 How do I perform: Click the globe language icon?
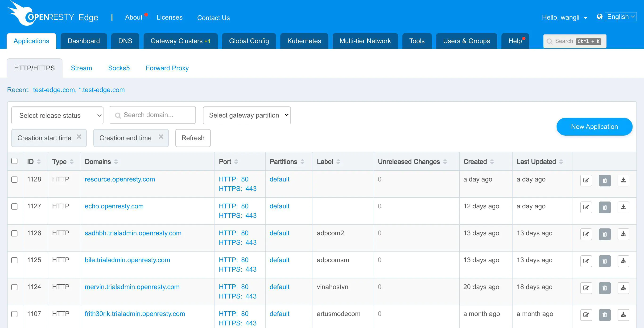[x=599, y=17]
